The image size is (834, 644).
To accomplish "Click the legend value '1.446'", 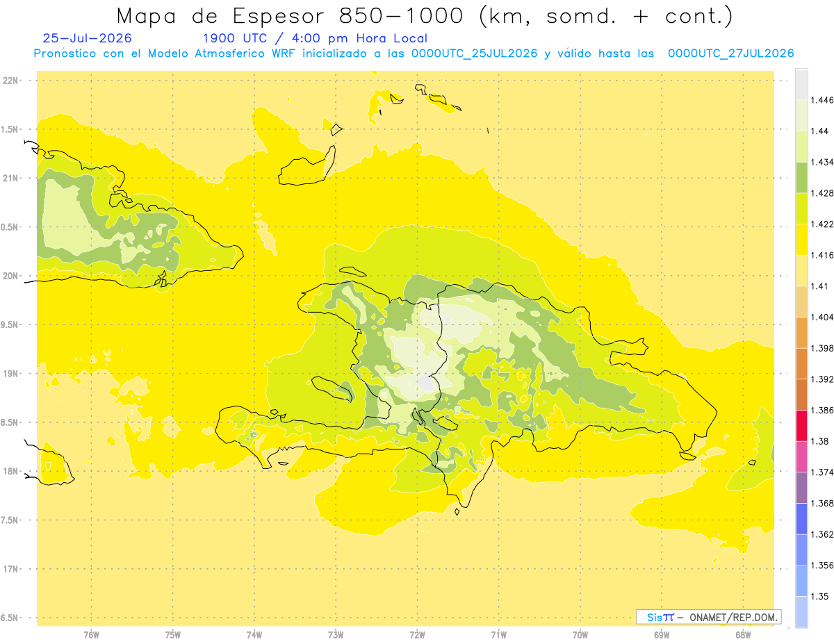I will point(822,100).
